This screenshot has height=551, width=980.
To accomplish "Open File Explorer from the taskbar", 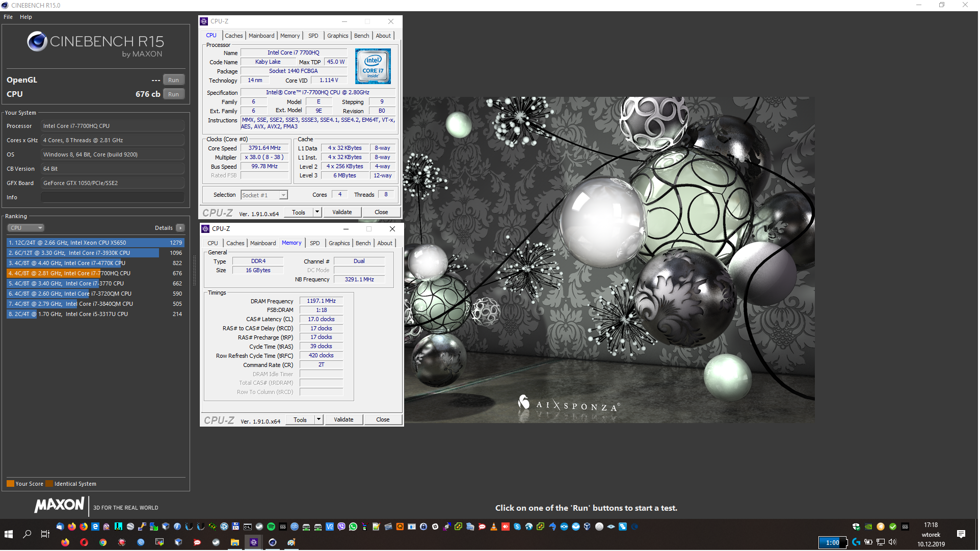I will [235, 543].
